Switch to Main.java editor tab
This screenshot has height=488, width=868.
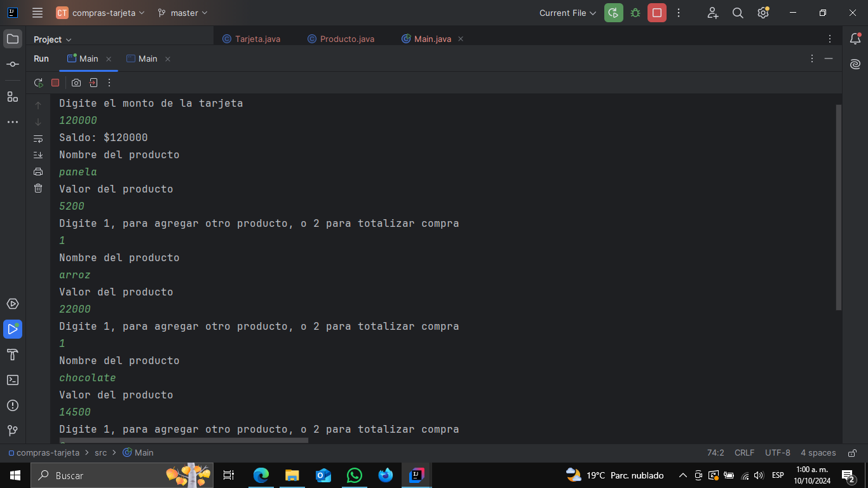427,39
